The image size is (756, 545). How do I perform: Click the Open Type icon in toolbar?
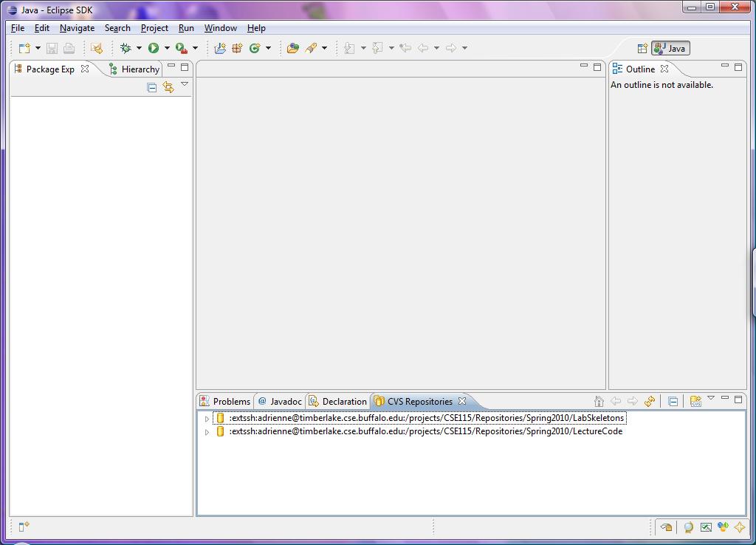(293, 48)
